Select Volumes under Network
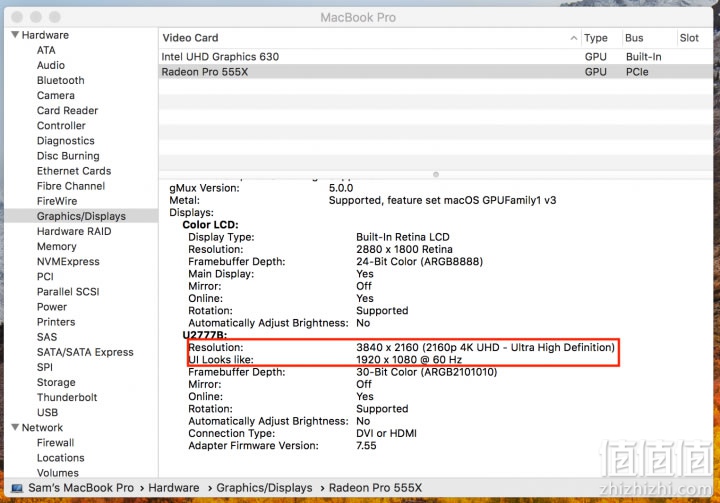 click(x=58, y=473)
